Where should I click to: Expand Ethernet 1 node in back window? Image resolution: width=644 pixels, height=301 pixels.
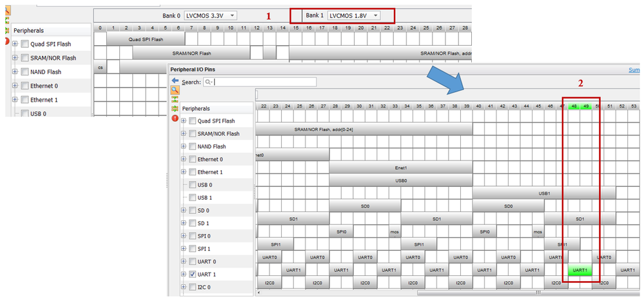point(15,100)
